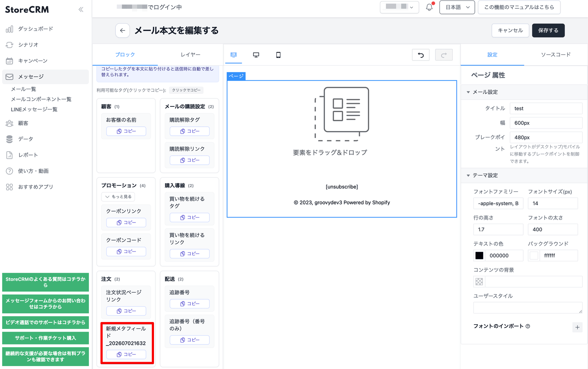
Task: Copy the 購読解除タグ
Action: point(190,131)
